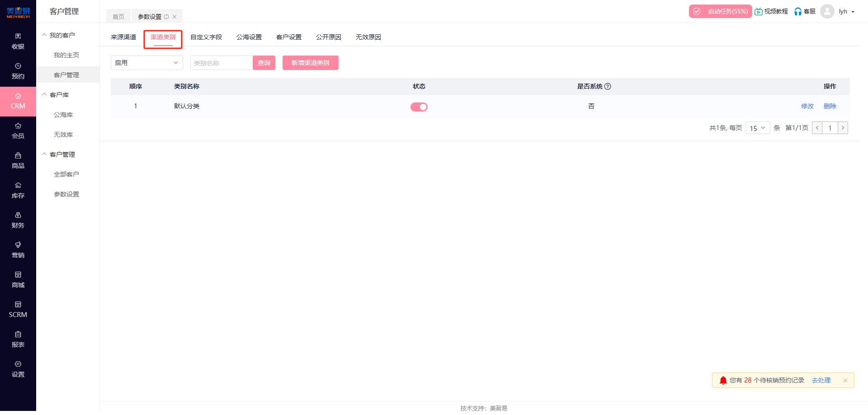The height and width of the screenshot is (415, 868).
Task: Click the 启动任务(55%) progress indicator
Action: click(x=720, y=11)
